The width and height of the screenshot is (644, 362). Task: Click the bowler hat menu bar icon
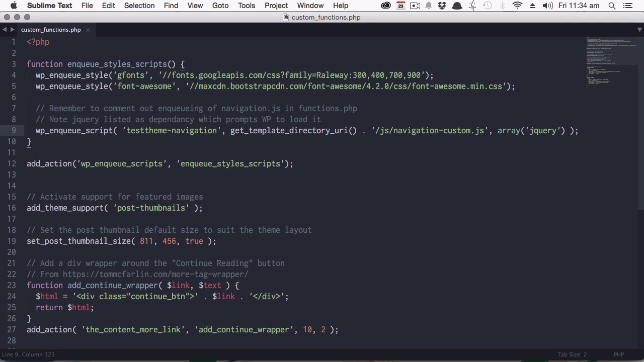tap(457, 6)
